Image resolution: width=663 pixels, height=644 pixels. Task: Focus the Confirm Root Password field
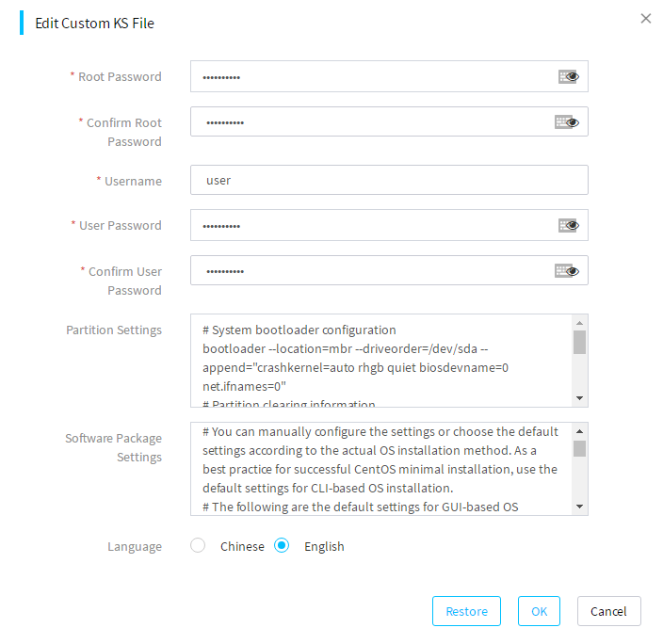pyautogui.click(x=389, y=121)
